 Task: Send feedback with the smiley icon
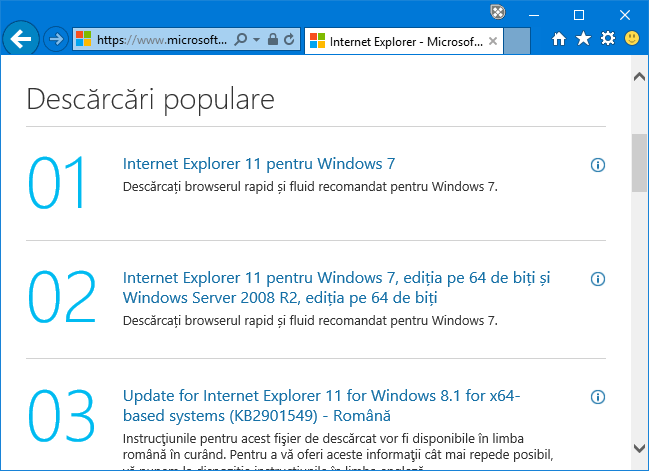coord(632,38)
